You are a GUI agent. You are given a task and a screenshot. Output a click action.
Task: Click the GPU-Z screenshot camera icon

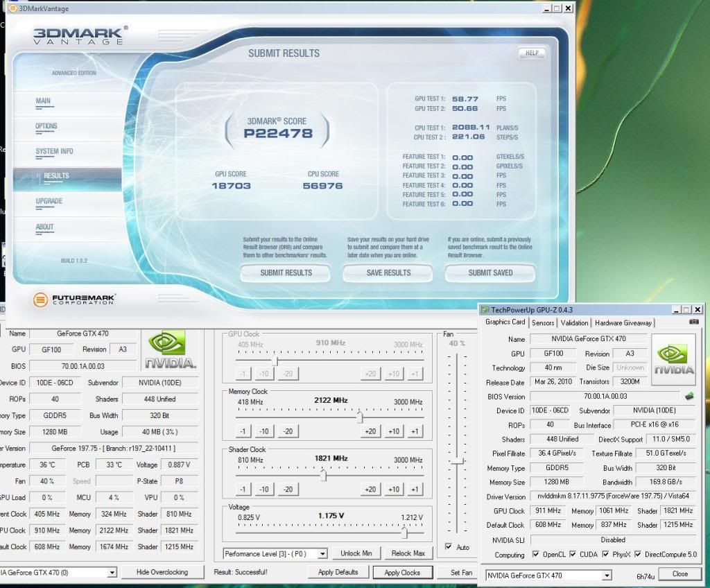click(x=693, y=322)
